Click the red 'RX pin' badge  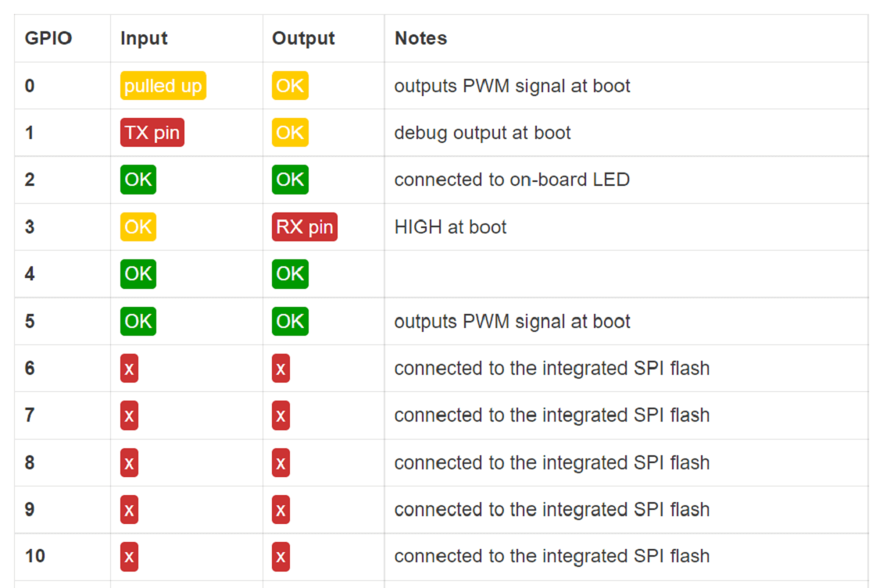coord(304,227)
